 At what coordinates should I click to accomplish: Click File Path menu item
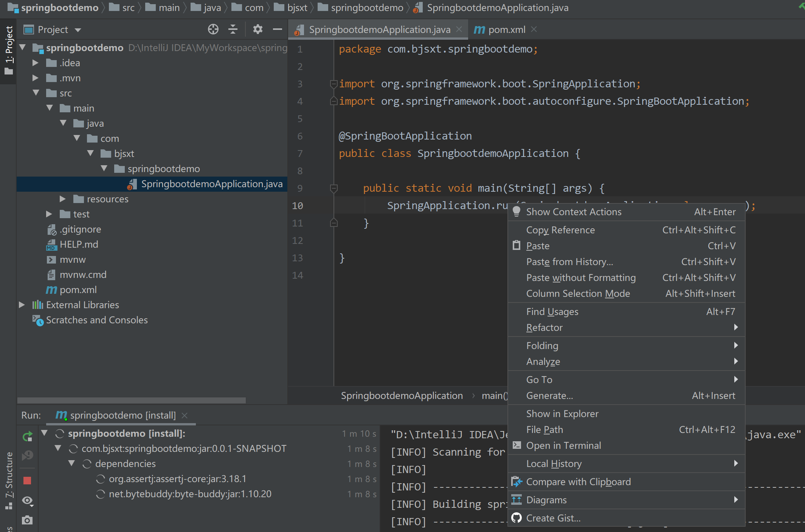(626, 430)
